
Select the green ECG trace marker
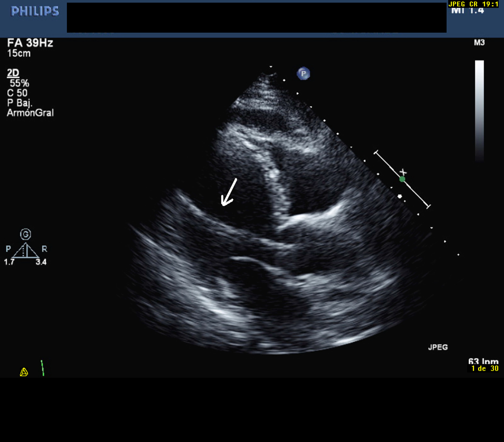pyautogui.click(x=42, y=368)
